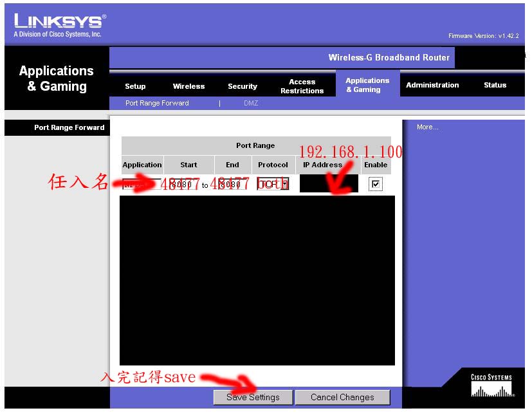Switch to the Status tab
The image size is (532, 415).
[495, 85]
